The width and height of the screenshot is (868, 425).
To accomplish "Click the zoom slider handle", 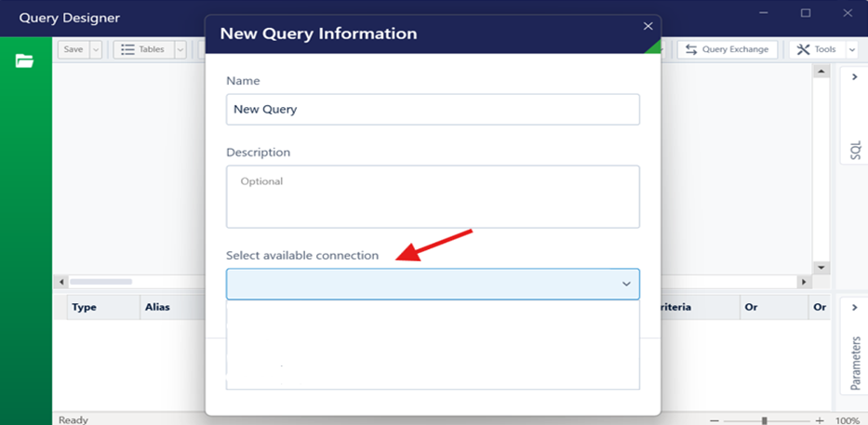I will point(765,420).
